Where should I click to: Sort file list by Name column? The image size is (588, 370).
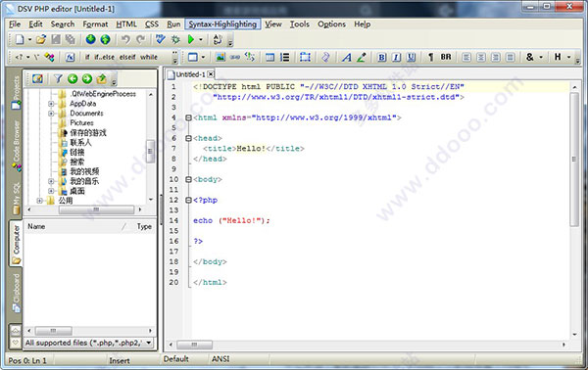tap(76, 226)
